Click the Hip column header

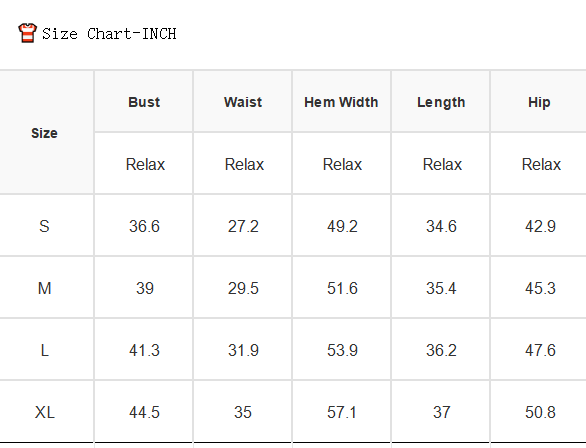[x=539, y=102]
